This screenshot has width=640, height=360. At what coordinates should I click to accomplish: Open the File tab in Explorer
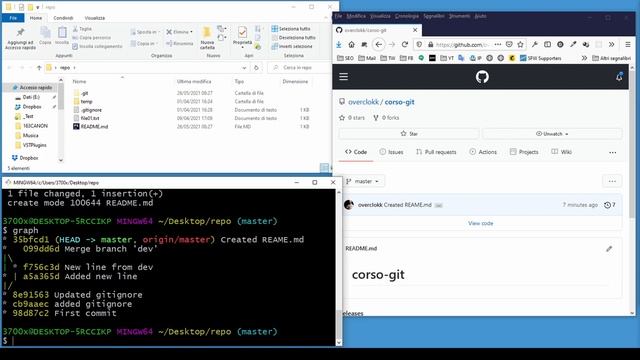(13, 18)
